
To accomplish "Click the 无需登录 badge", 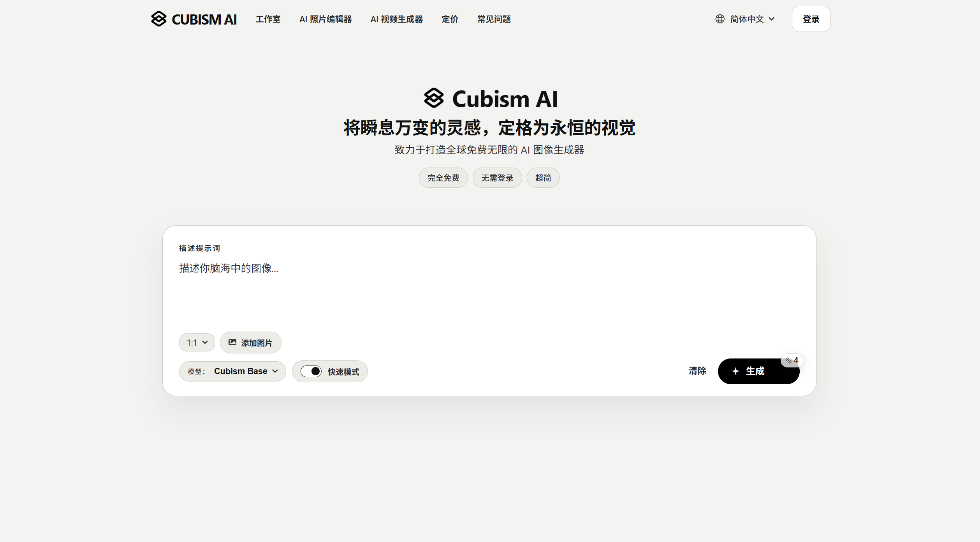I will [497, 177].
